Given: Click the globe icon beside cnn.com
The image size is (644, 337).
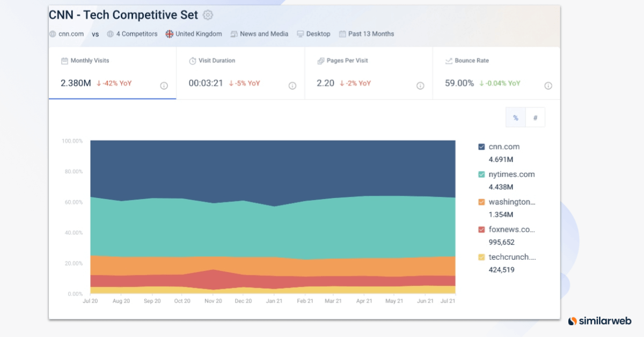Looking at the screenshot, I should click(52, 34).
